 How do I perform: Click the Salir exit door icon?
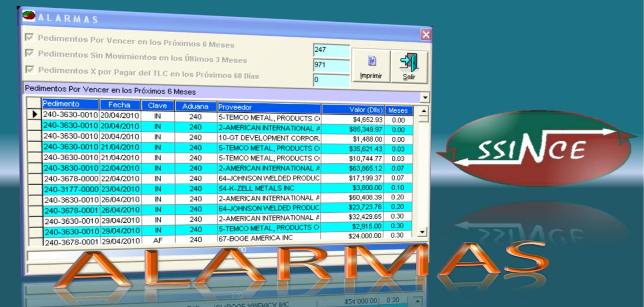tap(409, 62)
